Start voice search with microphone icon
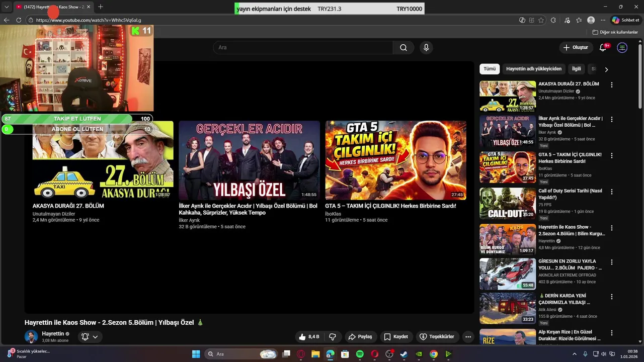This screenshot has width=644, height=362. click(x=426, y=47)
